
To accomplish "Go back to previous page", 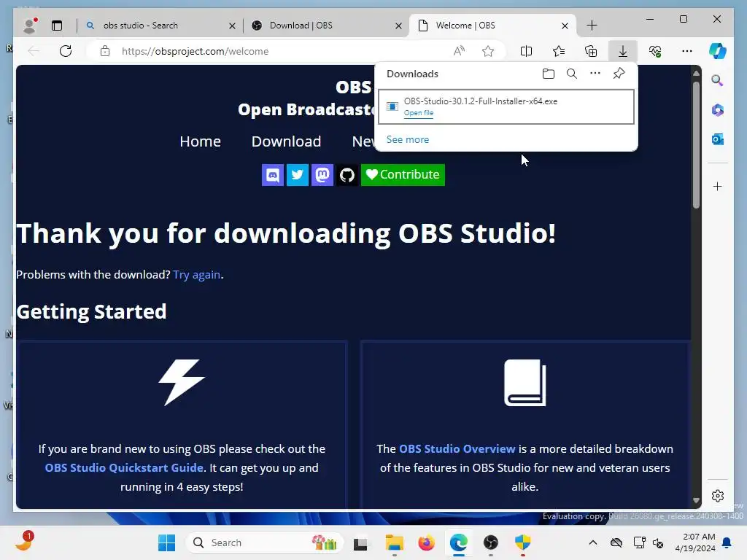I will click(x=34, y=51).
